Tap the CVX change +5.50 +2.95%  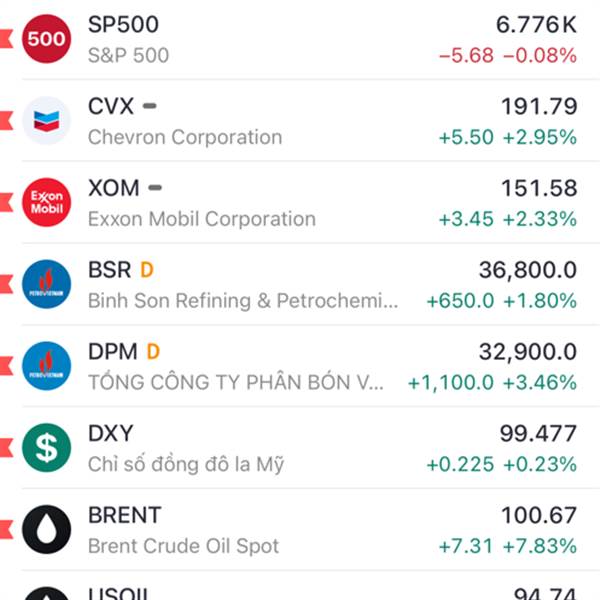click(x=507, y=137)
